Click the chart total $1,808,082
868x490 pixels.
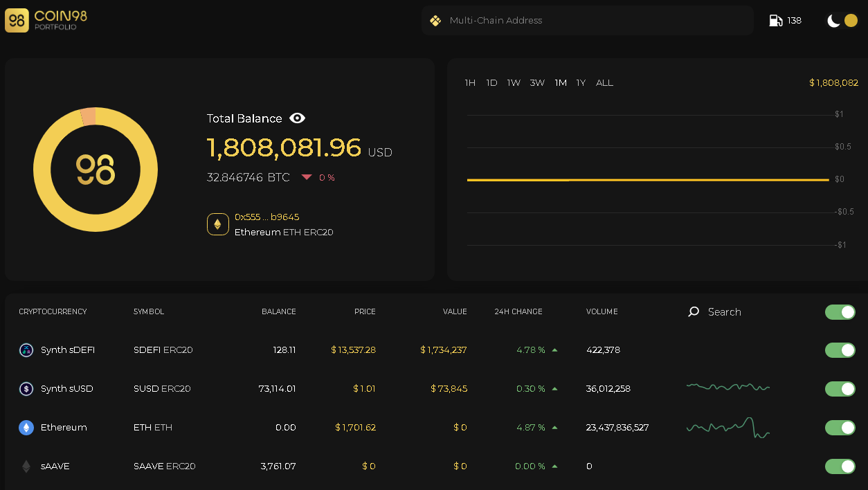[833, 83]
